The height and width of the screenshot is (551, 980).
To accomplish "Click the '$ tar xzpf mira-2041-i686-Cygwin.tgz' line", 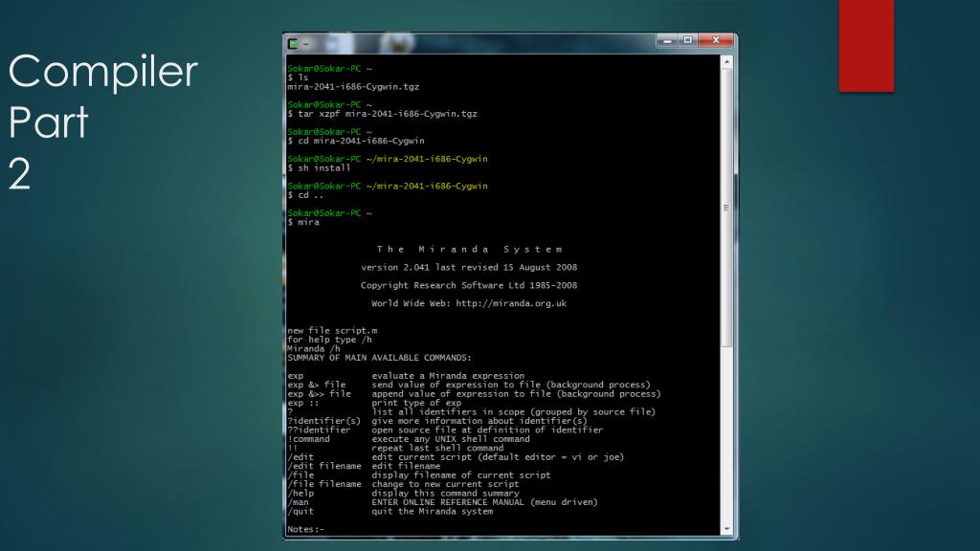I will coord(383,114).
